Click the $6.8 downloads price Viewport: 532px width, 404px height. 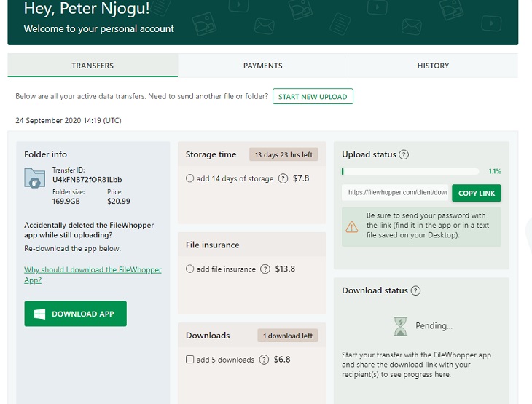282,360
